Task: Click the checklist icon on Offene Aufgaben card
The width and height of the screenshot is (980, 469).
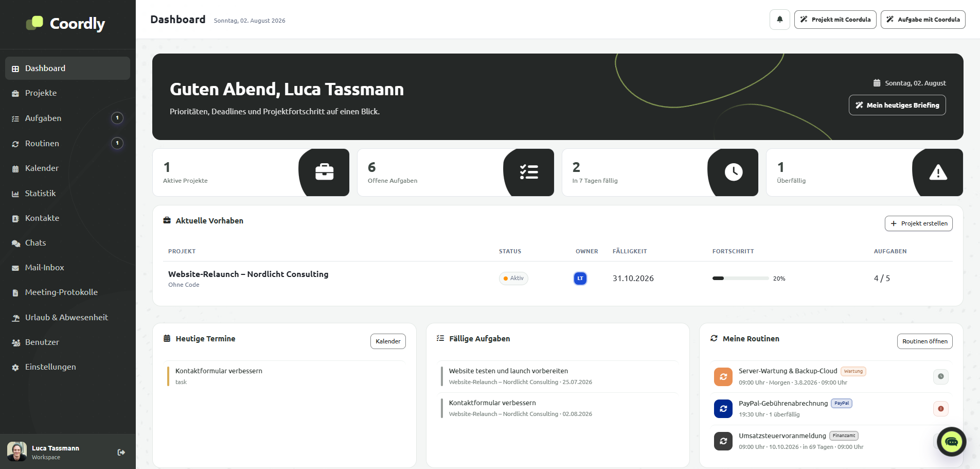Action: pyautogui.click(x=529, y=172)
